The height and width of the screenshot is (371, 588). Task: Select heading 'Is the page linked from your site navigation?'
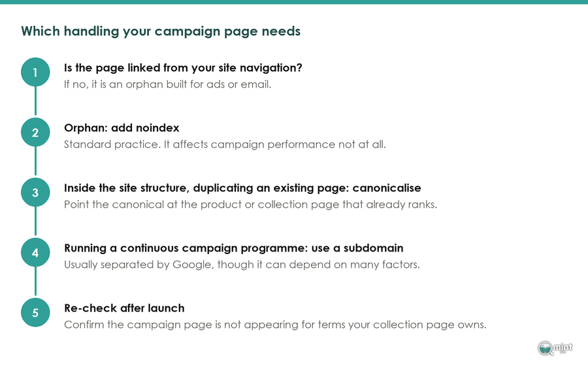click(x=183, y=68)
